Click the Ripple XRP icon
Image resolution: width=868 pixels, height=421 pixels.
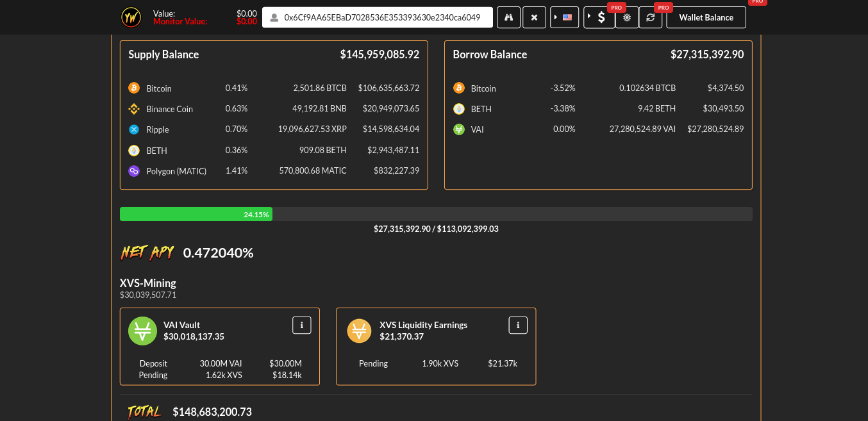134,129
